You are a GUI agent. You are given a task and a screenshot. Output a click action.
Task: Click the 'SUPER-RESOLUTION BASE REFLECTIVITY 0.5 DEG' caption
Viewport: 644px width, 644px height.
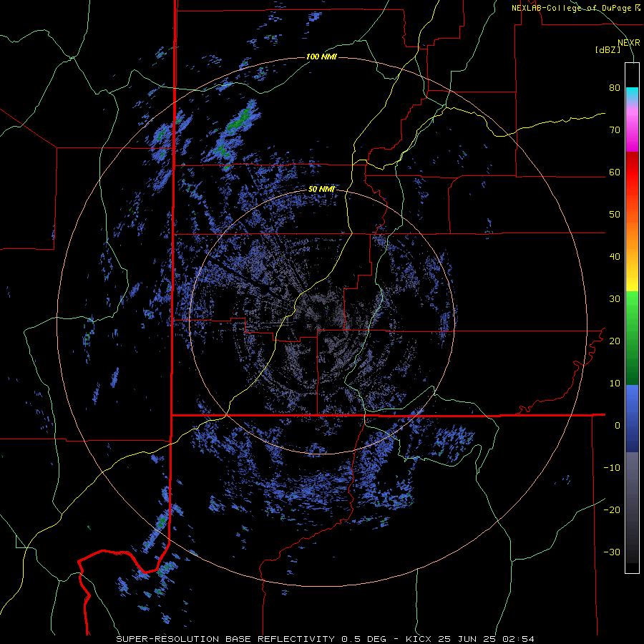pyautogui.click(x=251, y=639)
